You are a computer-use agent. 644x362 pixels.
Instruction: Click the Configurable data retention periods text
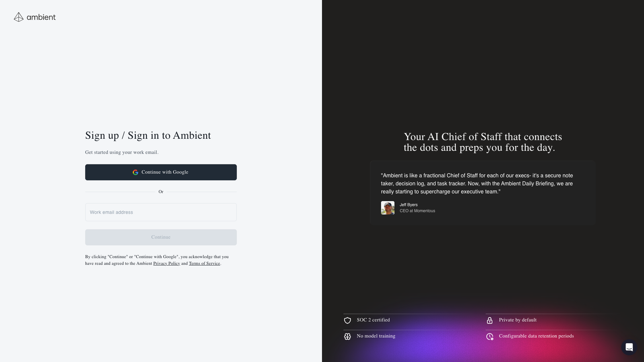click(536, 336)
